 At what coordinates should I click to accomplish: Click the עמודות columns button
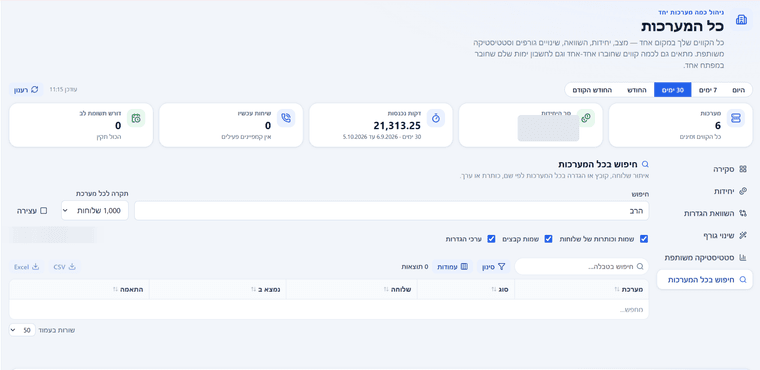click(x=453, y=266)
